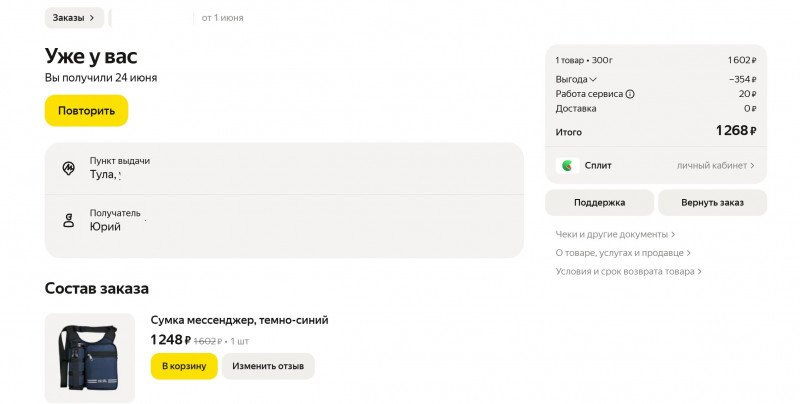The height and width of the screenshot is (404, 800).
Task: Click Вернуть заказ button
Action: [x=712, y=203]
